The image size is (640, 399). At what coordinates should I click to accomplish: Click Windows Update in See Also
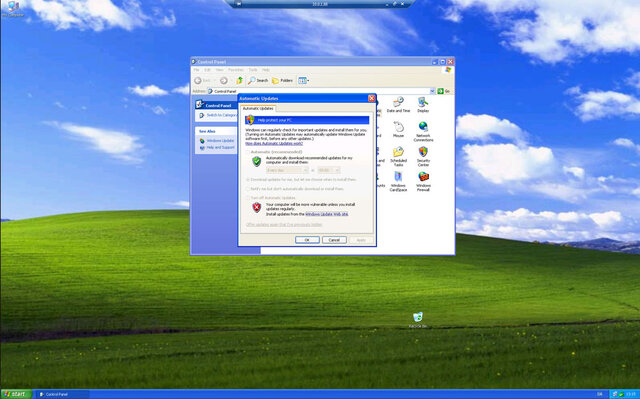pos(217,140)
